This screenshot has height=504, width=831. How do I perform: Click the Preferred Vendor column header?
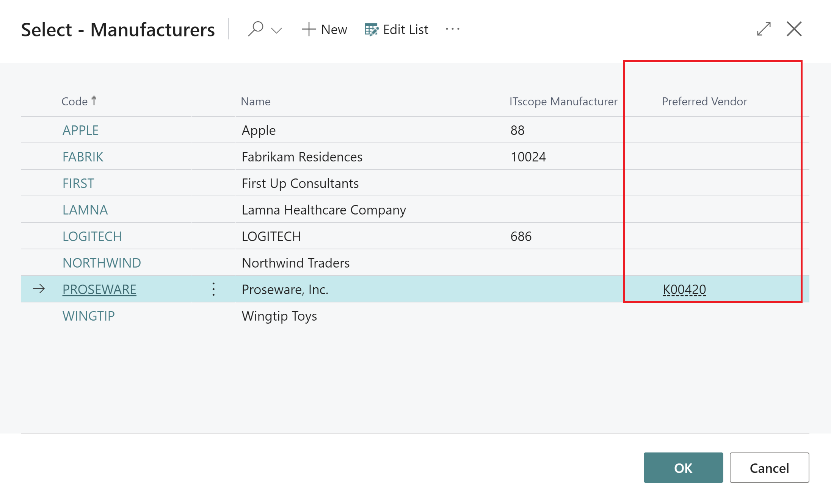click(x=704, y=101)
